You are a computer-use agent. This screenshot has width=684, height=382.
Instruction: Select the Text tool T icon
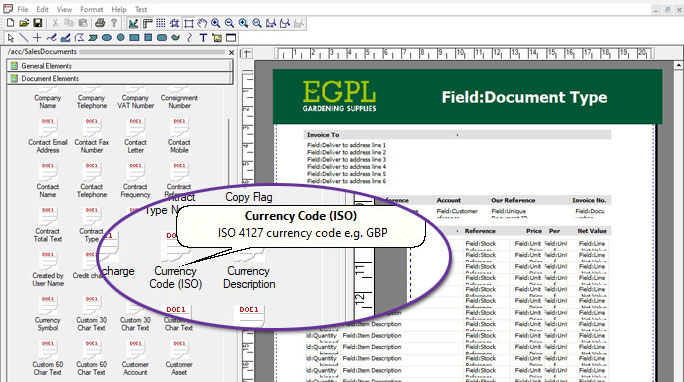point(203,38)
